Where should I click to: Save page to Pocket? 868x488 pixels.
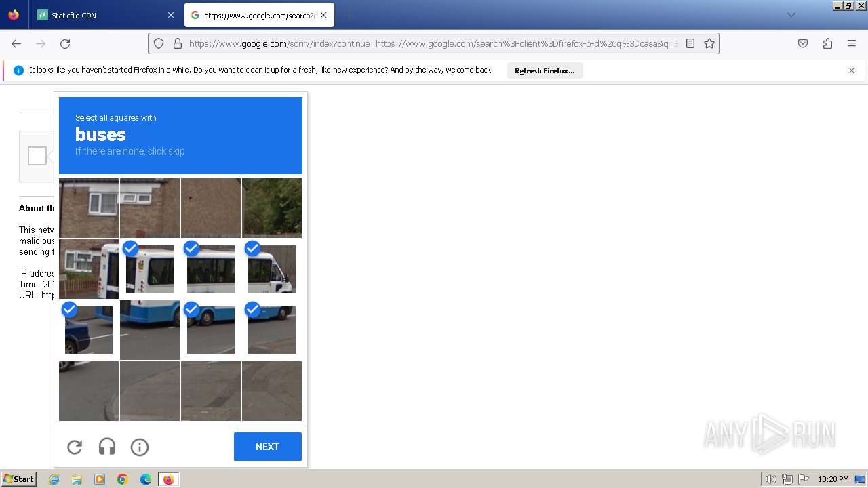coord(803,43)
